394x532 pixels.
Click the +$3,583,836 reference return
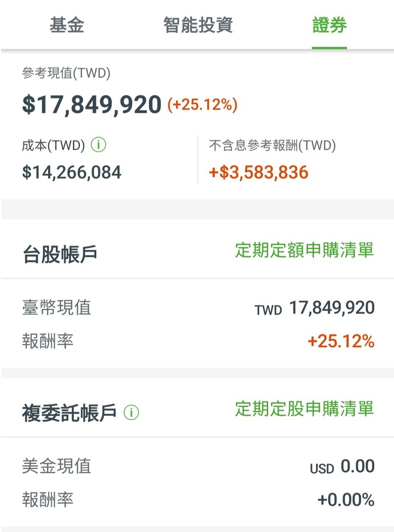pos(258,173)
